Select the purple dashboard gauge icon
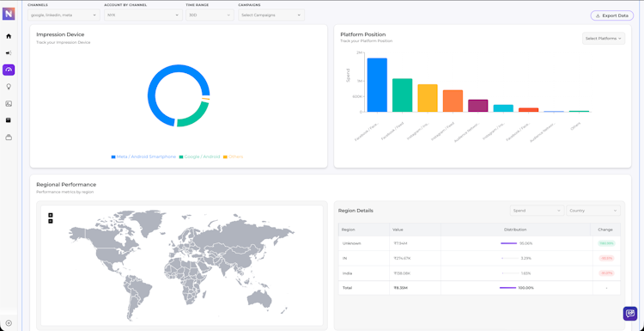Viewport: 644px width, 331px height. (9, 70)
